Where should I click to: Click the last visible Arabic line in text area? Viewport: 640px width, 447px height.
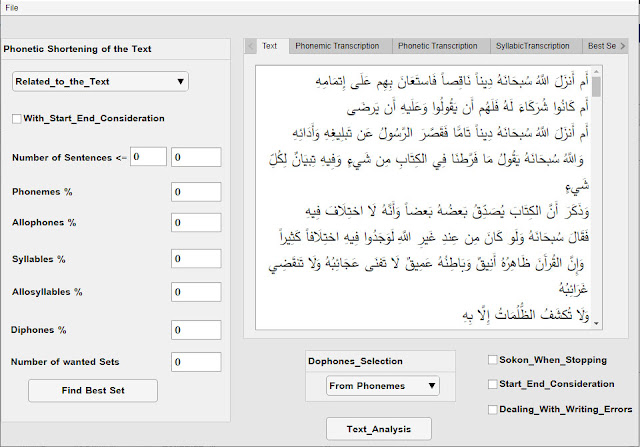coord(526,315)
